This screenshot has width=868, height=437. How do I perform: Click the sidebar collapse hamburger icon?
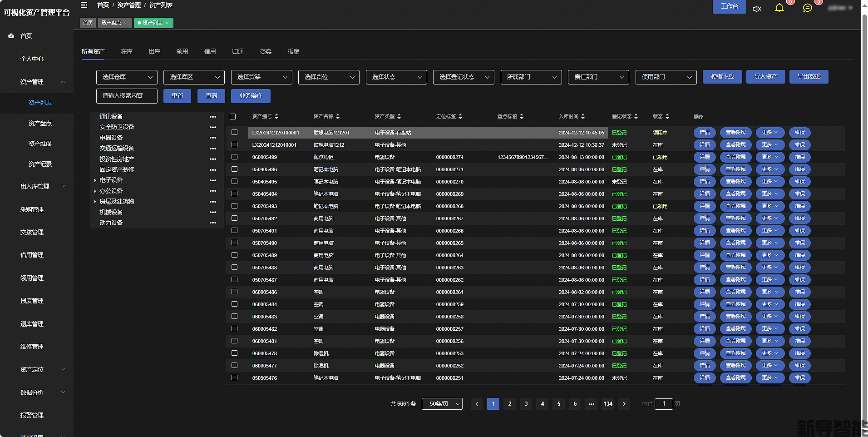pos(84,5)
